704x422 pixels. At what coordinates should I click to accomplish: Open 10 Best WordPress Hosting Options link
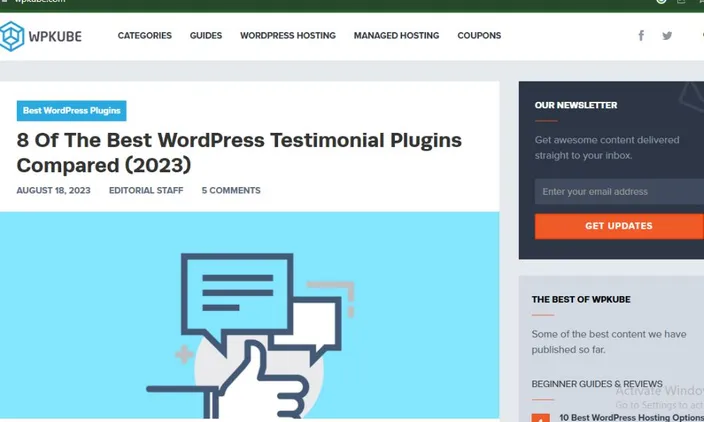[x=631, y=417]
